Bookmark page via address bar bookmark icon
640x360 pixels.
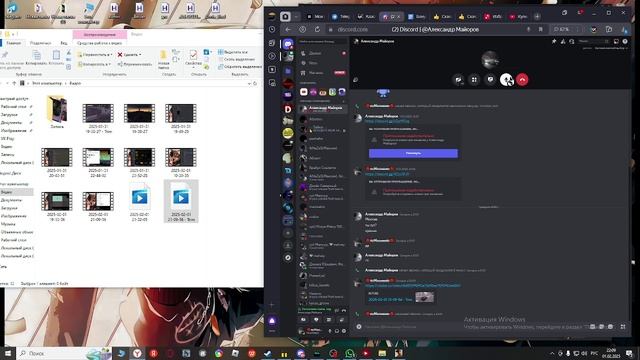coord(540,29)
